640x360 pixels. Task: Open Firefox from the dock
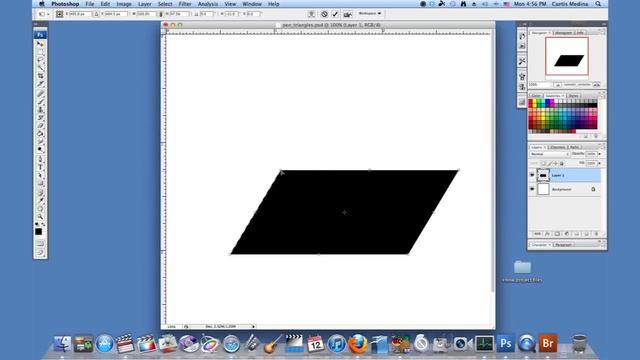[358, 343]
